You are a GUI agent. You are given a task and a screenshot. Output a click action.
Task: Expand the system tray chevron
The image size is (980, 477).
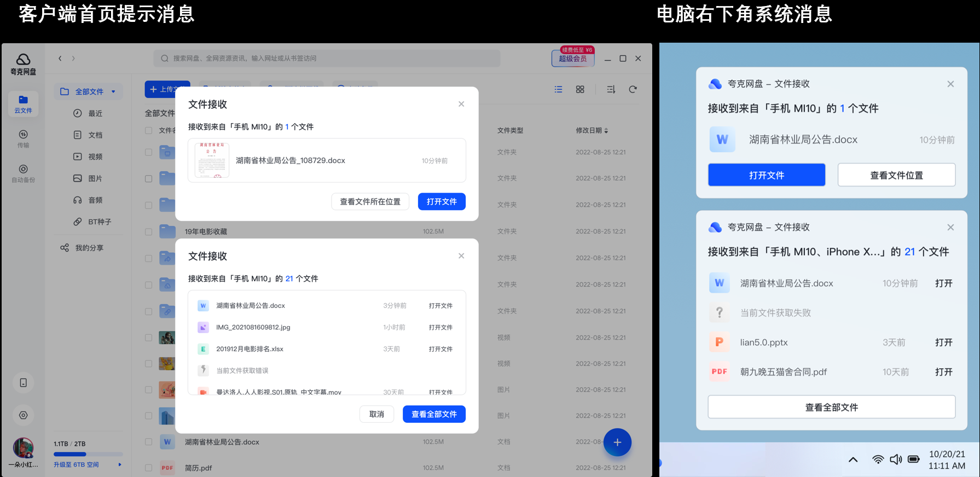pyautogui.click(x=853, y=459)
